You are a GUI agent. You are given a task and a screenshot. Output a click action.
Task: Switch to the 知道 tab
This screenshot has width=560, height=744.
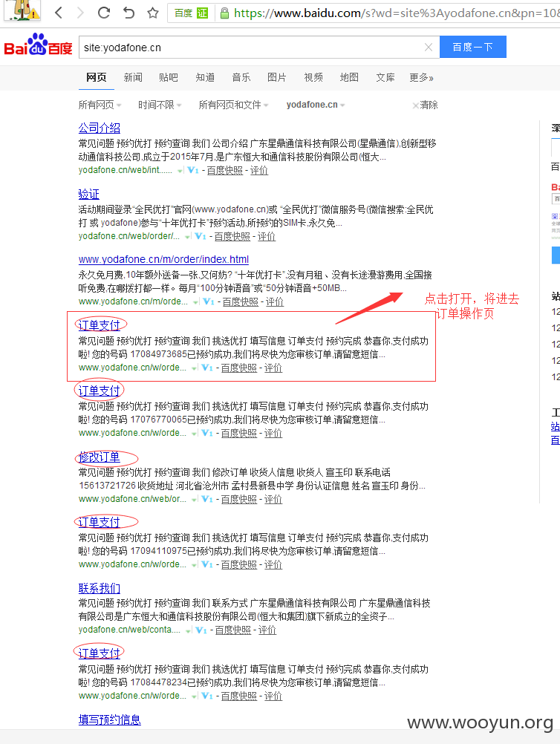tap(205, 77)
